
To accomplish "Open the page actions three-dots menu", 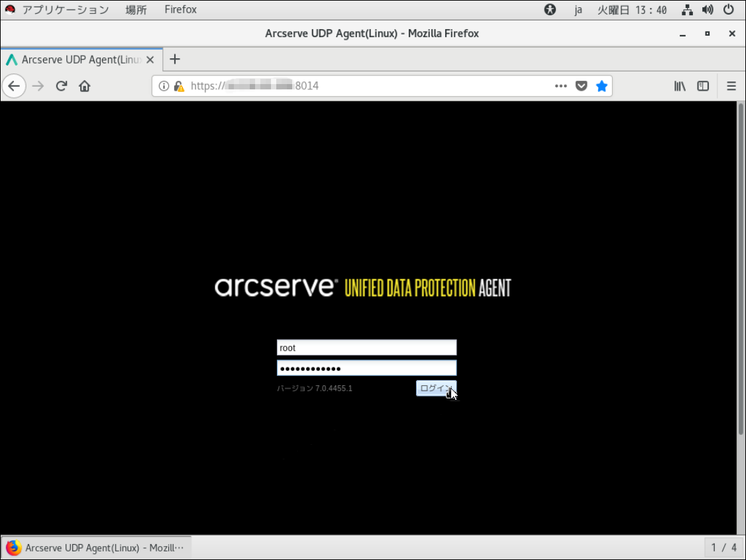I will click(561, 86).
